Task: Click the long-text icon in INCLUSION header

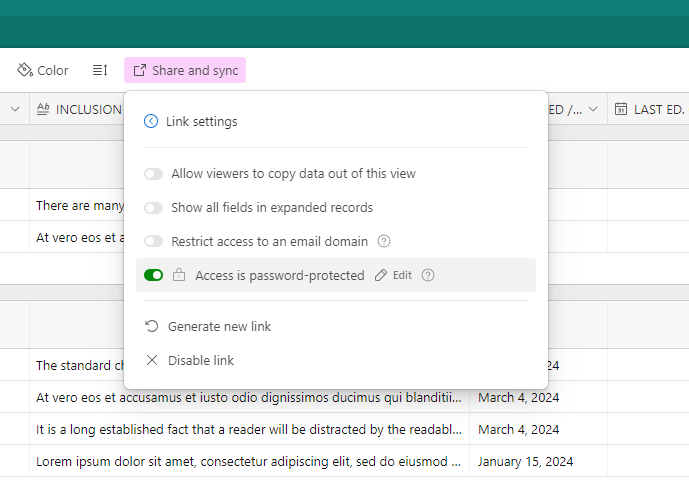Action: [43, 109]
